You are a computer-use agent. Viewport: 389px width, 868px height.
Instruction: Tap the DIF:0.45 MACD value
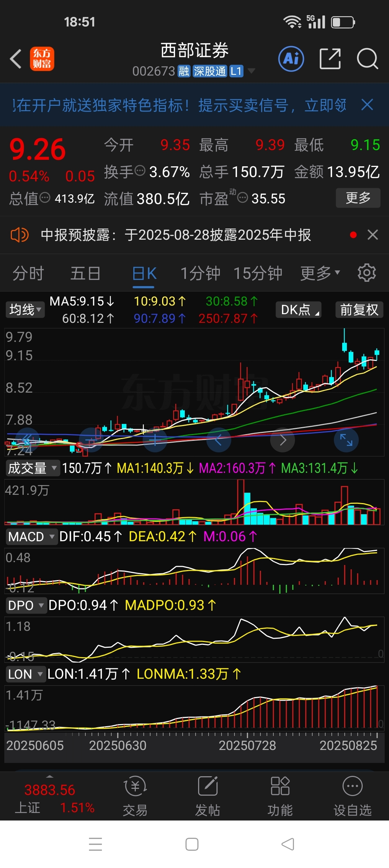pos(90,537)
